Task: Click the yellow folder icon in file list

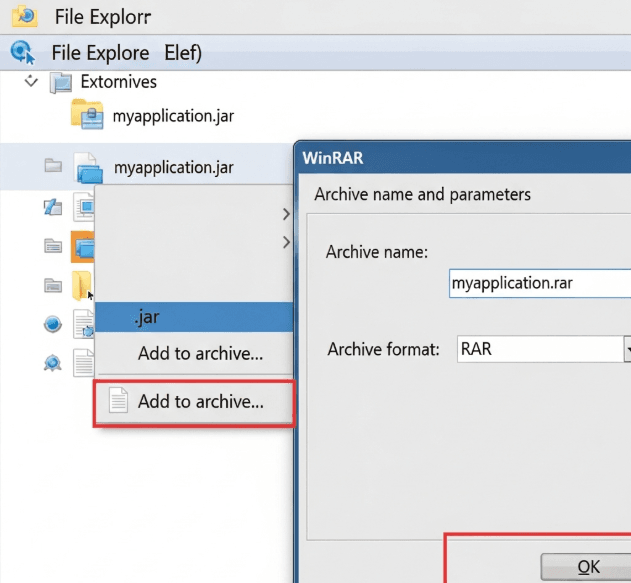Action: [x=82, y=285]
